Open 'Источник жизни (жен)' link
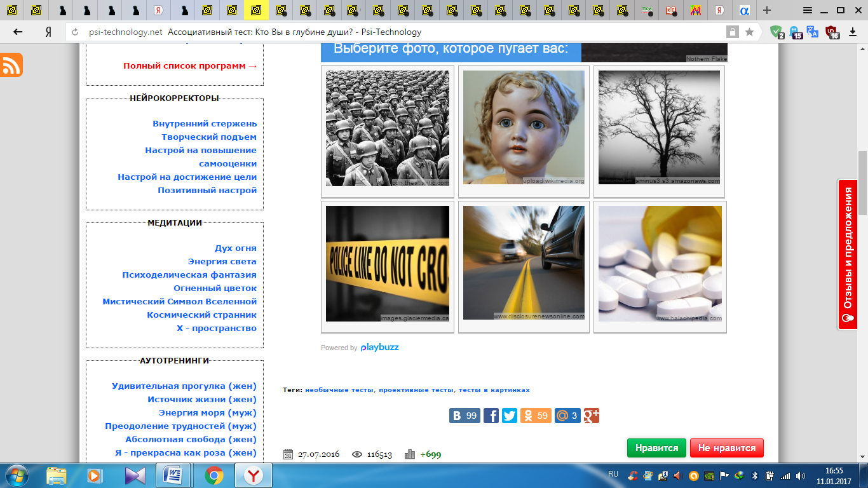The image size is (868, 488). pos(202,399)
